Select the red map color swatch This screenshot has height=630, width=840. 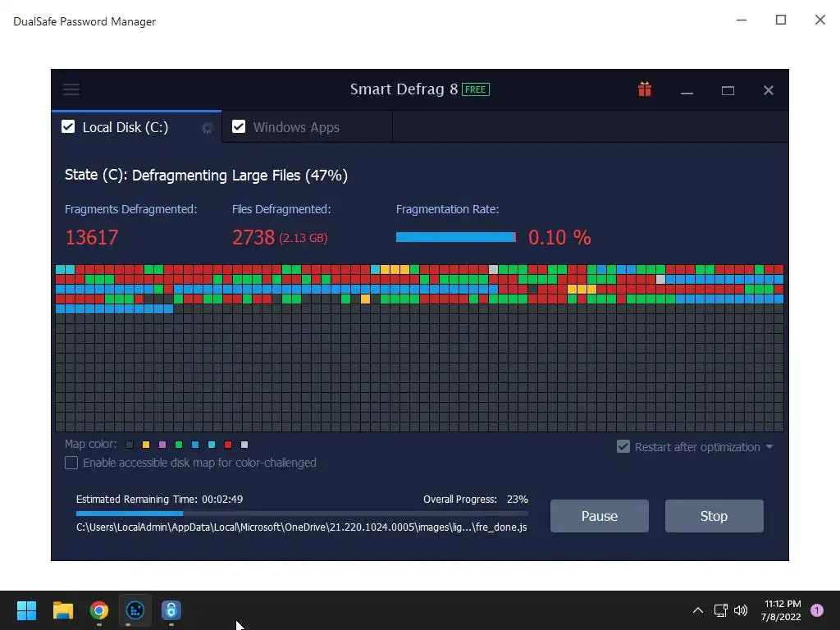click(228, 445)
